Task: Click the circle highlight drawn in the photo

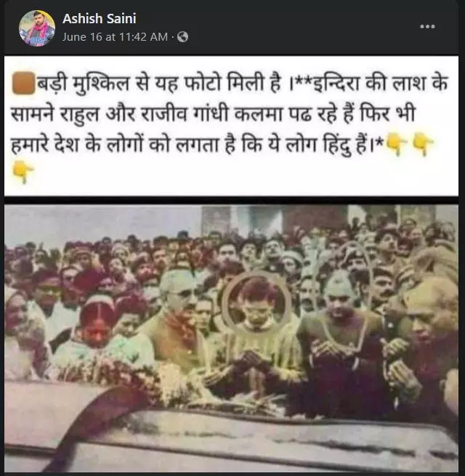Action: pyautogui.click(x=256, y=302)
